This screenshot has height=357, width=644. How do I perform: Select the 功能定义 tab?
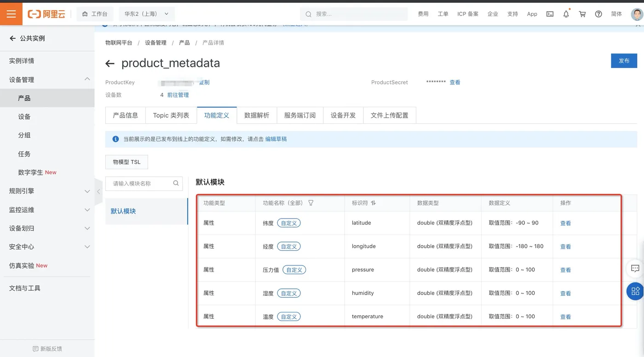pos(217,115)
